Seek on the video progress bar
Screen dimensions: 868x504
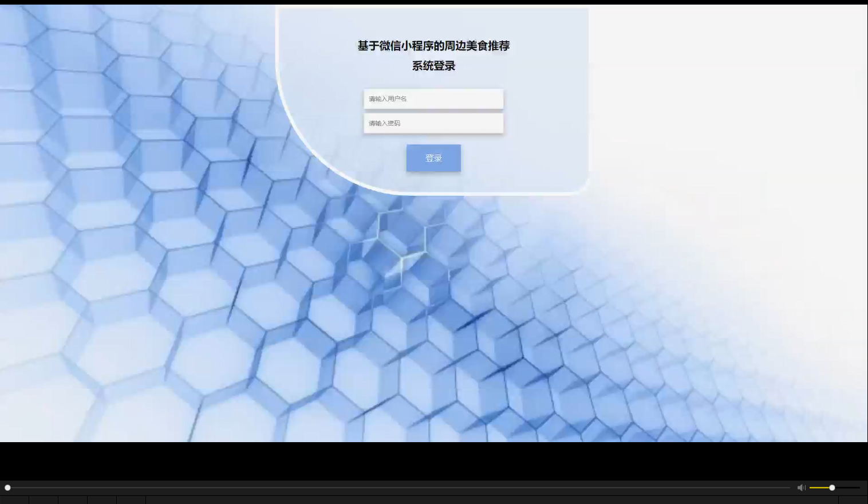(399, 487)
